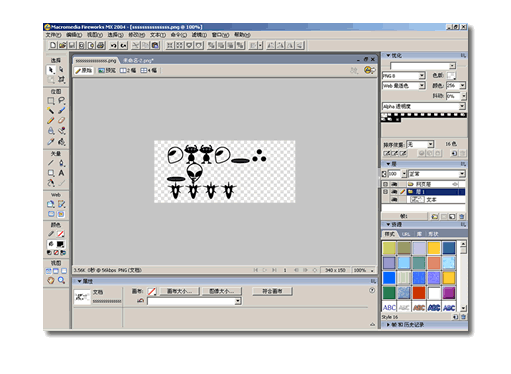Pick the red style swatch in styles panel
Image resolution: width=511 pixels, height=374 pixels.
419,293
